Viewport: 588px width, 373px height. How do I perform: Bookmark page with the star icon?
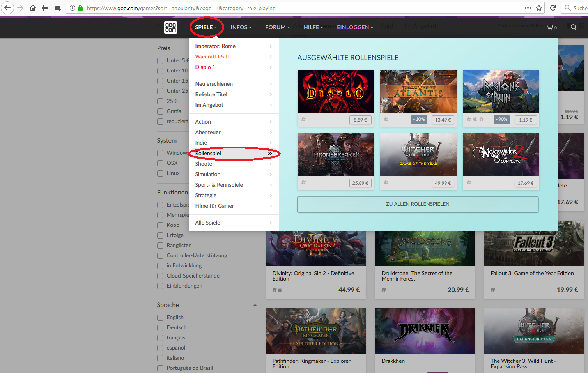coord(539,8)
